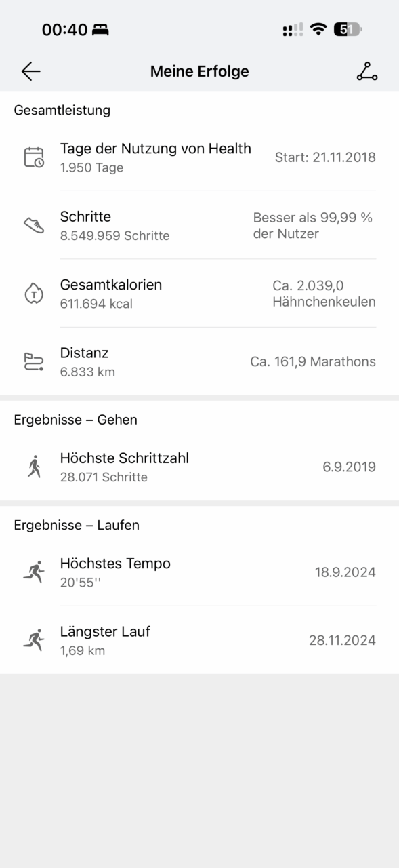Tap the Start: 21.11.2018 date text
Viewport: 399px width, 868px height.
[x=325, y=157]
